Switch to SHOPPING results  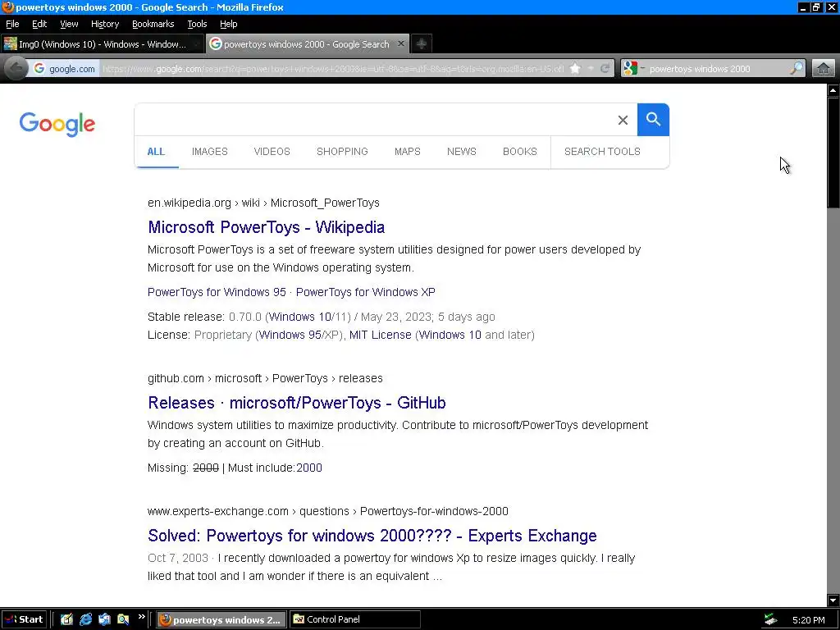(342, 152)
